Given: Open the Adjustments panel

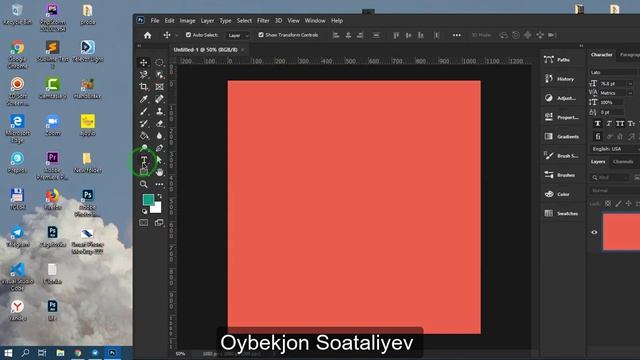Looking at the screenshot, I should [x=562, y=98].
